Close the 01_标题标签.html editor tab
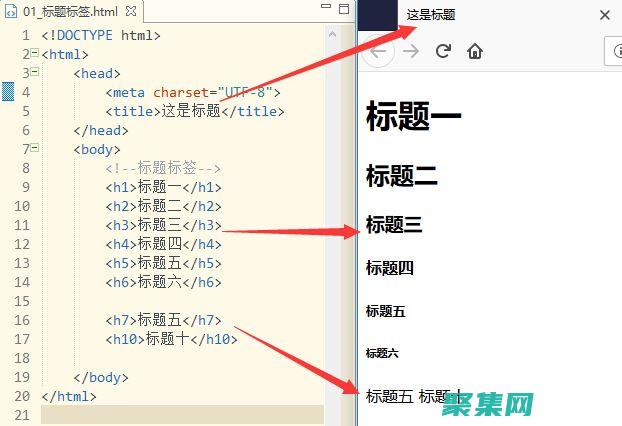This screenshot has height=426, width=622. pyautogui.click(x=132, y=12)
